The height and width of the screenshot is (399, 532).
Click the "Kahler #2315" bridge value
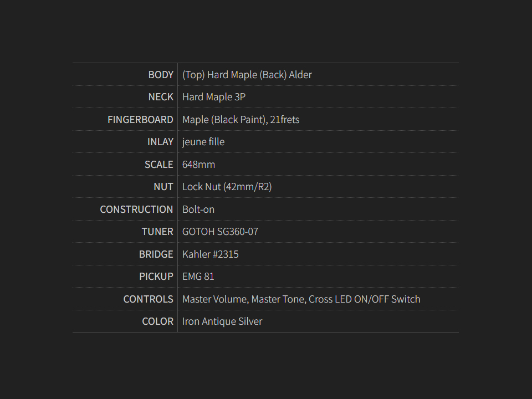pyautogui.click(x=211, y=254)
